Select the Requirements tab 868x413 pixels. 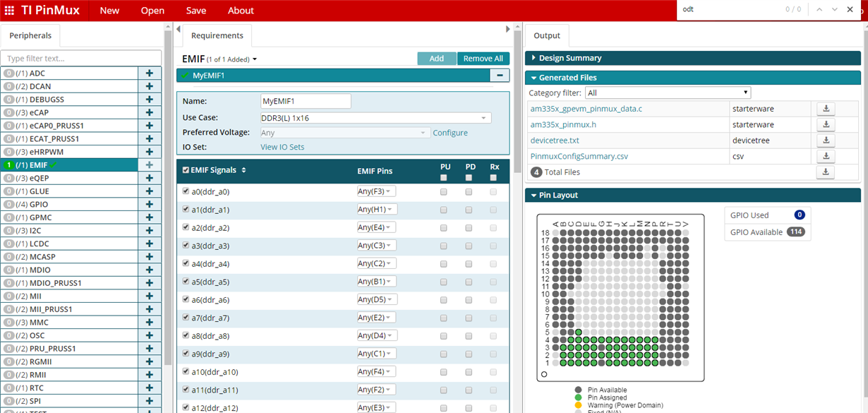click(217, 35)
